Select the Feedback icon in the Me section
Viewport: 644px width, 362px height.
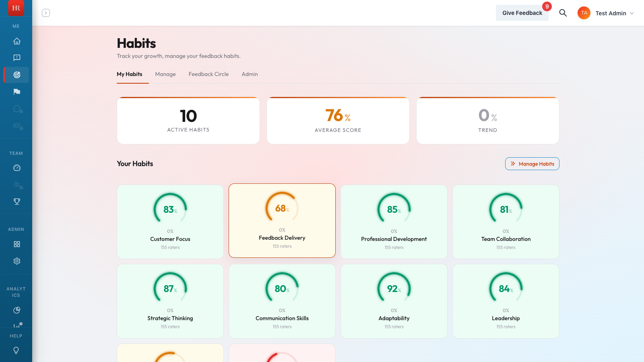16,58
